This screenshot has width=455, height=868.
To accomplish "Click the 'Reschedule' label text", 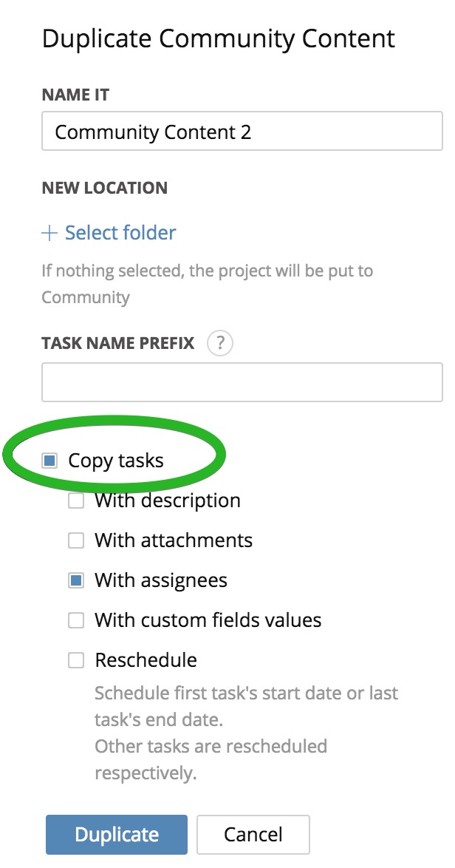I will [x=146, y=660].
